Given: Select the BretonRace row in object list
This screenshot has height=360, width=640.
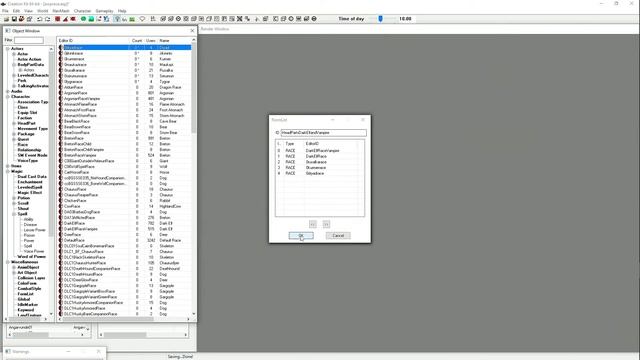Looking at the screenshot, I should pyautogui.click(x=125, y=138).
